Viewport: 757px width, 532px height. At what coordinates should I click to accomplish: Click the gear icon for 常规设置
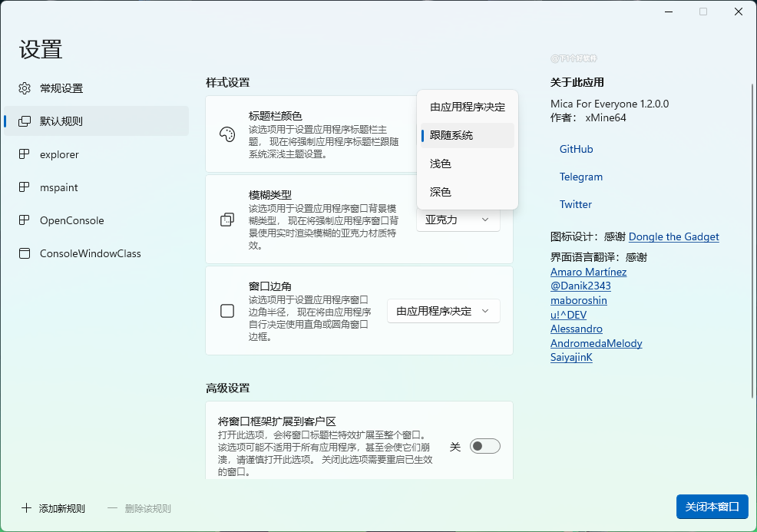pyautogui.click(x=25, y=88)
